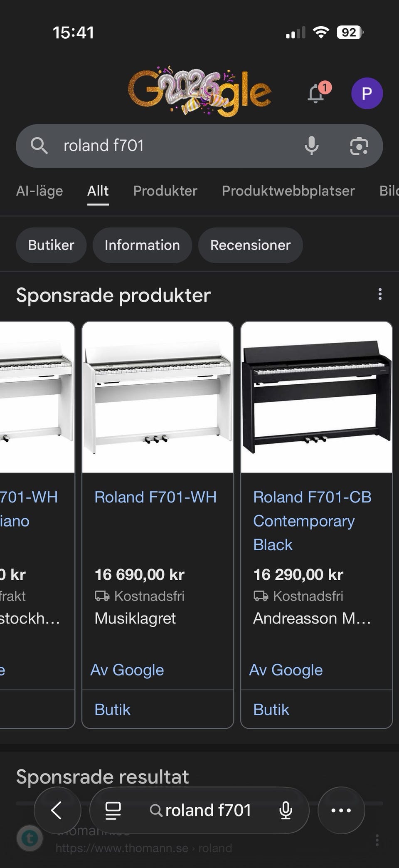This screenshot has height=868, width=399.
Task: Tap the magnifier icon in search box
Action: [39, 146]
